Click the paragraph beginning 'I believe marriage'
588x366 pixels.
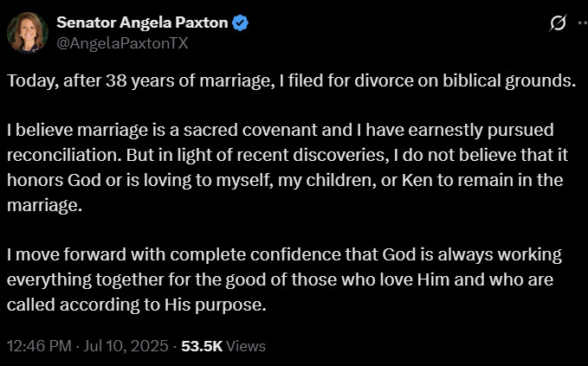pyautogui.click(x=288, y=168)
